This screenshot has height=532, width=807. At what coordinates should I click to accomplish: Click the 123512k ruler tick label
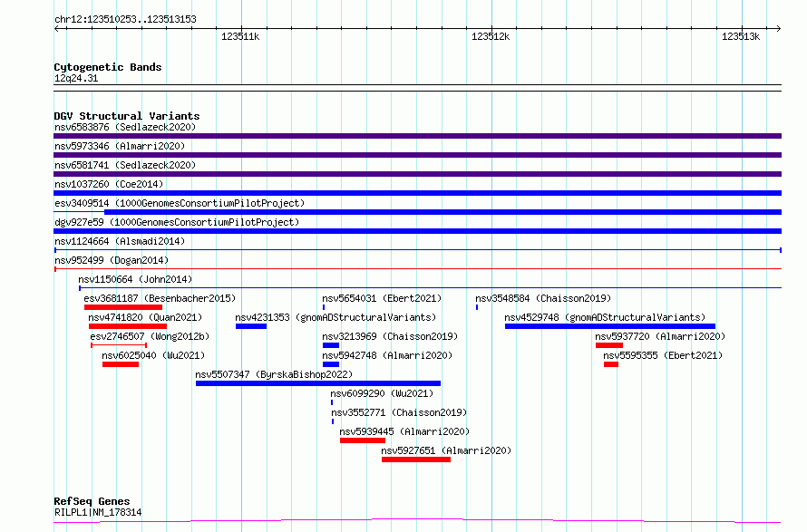(491, 36)
